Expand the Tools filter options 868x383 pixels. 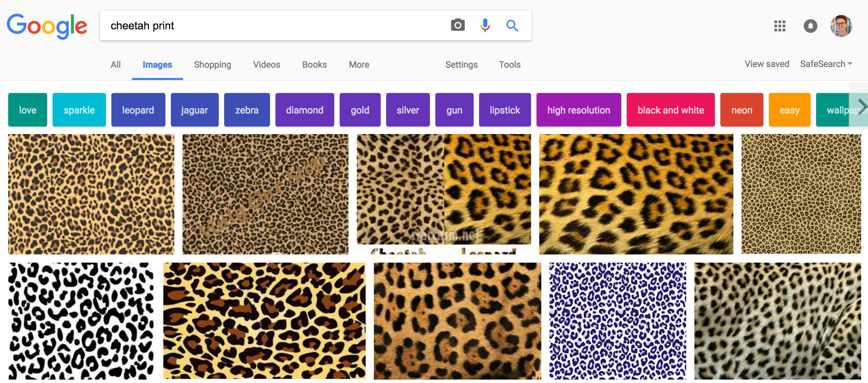pos(510,65)
